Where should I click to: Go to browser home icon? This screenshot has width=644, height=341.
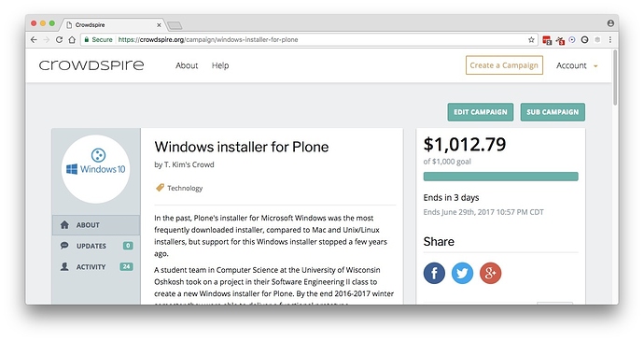coord(72,40)
